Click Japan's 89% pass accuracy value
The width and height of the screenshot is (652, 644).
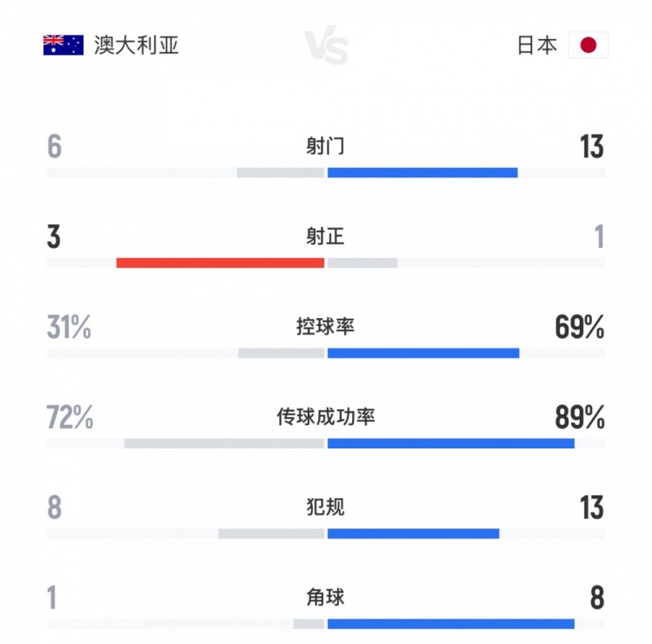click(x=579, y=418)
